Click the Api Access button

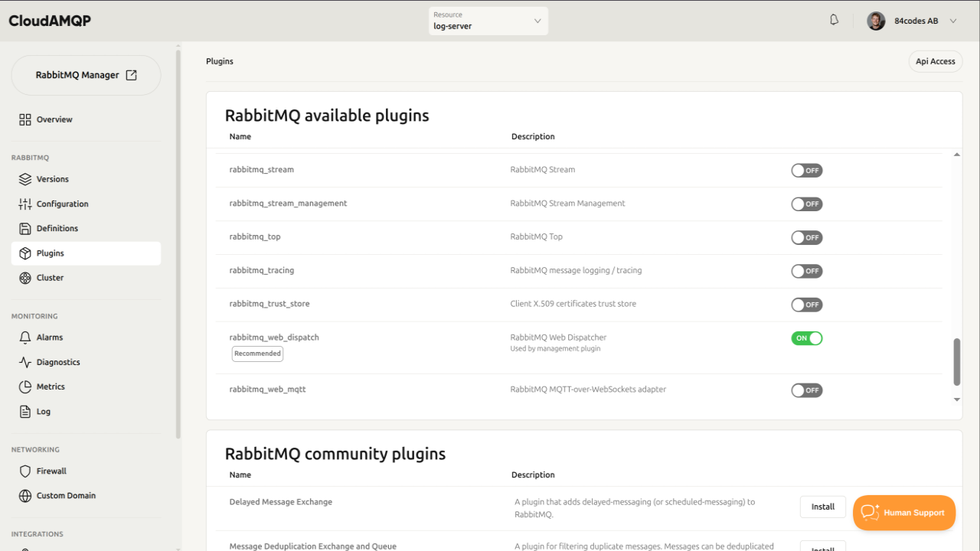tap(936, 61)
